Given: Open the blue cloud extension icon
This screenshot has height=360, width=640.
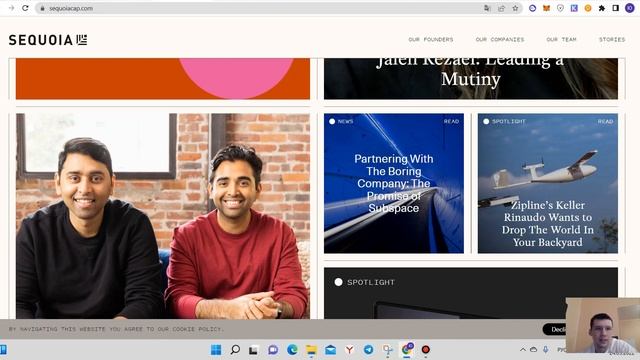Looking at the screenshot, I should tap(532, 8).
